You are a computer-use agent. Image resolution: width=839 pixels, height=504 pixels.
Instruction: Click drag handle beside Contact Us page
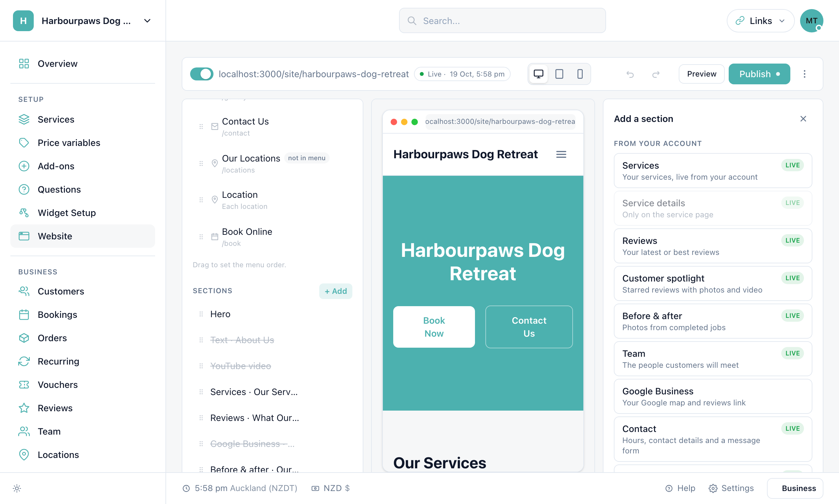click(x=201, y=127)
